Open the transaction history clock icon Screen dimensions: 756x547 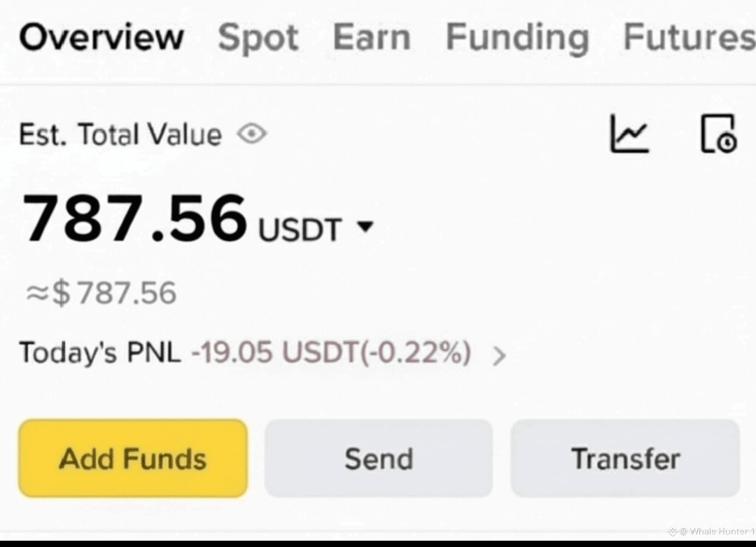(x=718, y=133)
